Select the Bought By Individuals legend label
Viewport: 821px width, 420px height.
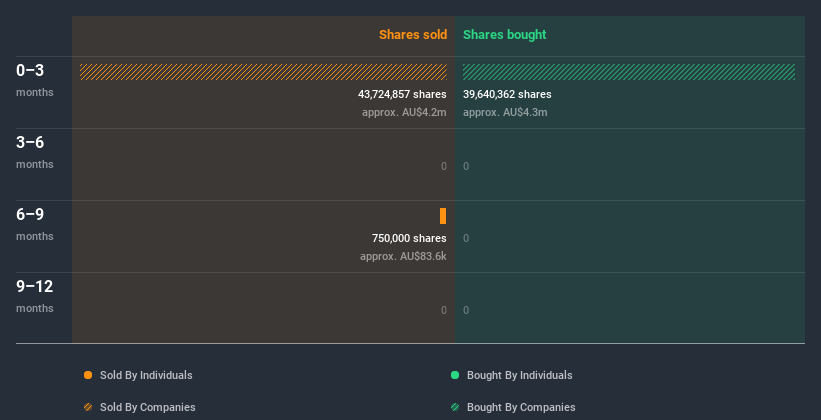pos(519,375)
